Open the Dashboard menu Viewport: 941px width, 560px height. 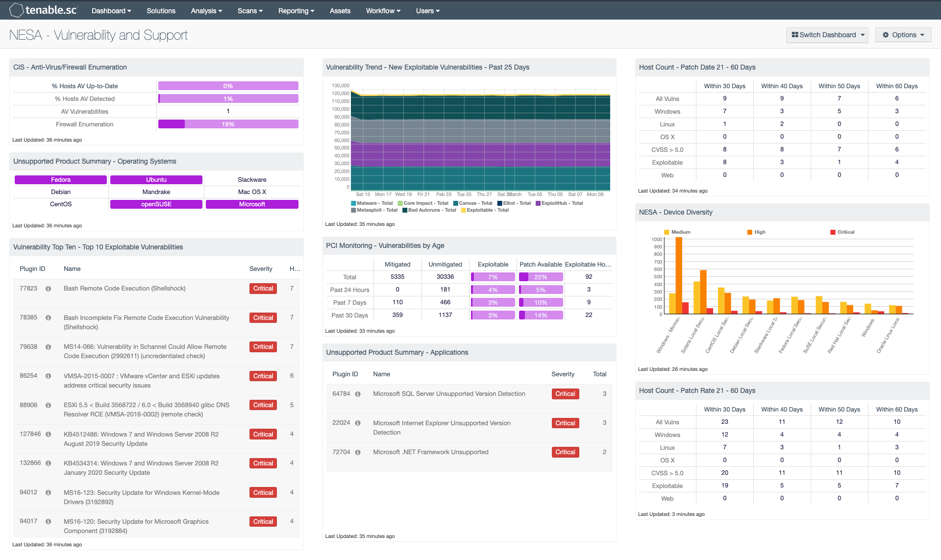click(x=111, y=11)
